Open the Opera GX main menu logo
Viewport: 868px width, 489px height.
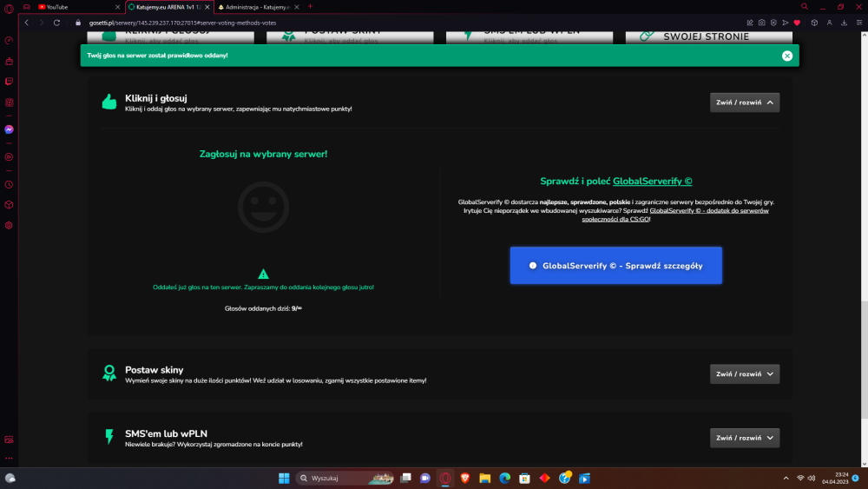pos(9,8)
